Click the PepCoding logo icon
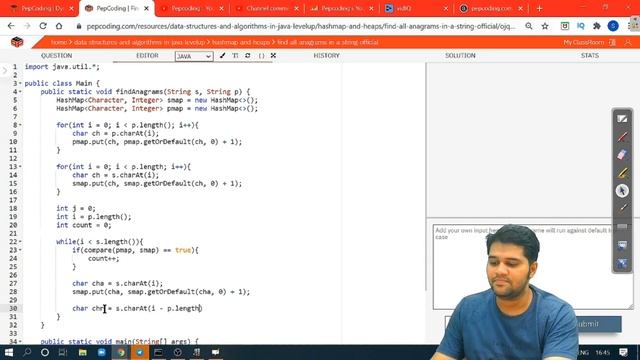 tap(17, 42)
